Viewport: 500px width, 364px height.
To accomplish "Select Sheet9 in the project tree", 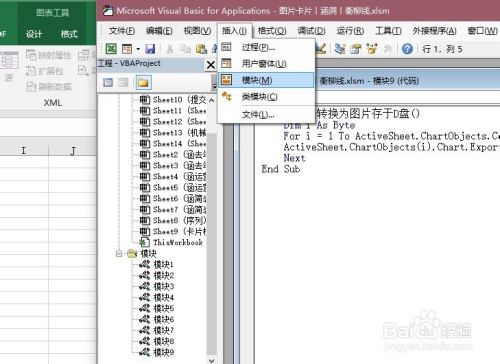I will [173, 231].
